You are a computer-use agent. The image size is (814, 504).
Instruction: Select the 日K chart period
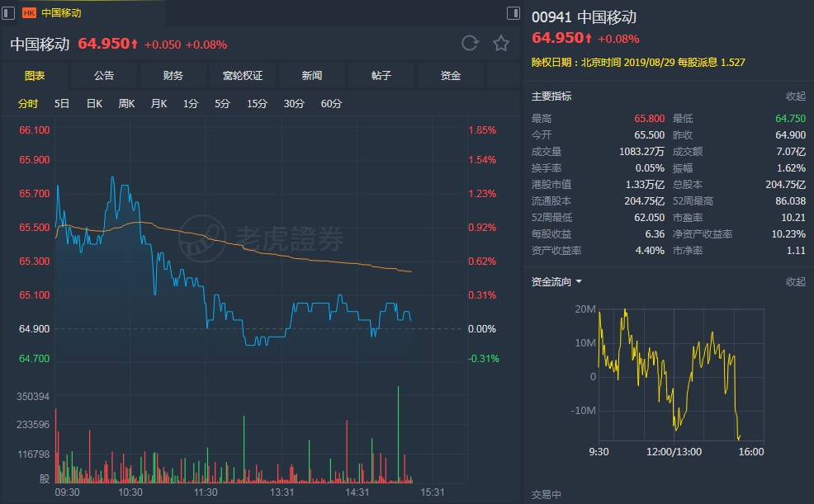click(94, 104)
